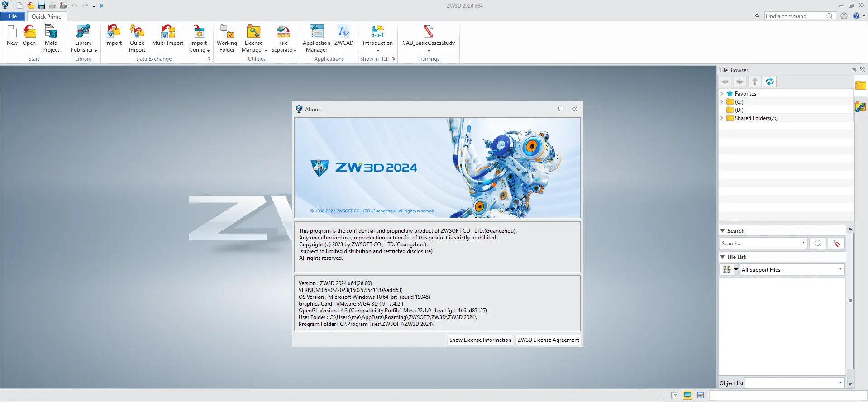Click the OS Version text in the About dialog
The height and width of the screenshot is (402, 868).
364,297
